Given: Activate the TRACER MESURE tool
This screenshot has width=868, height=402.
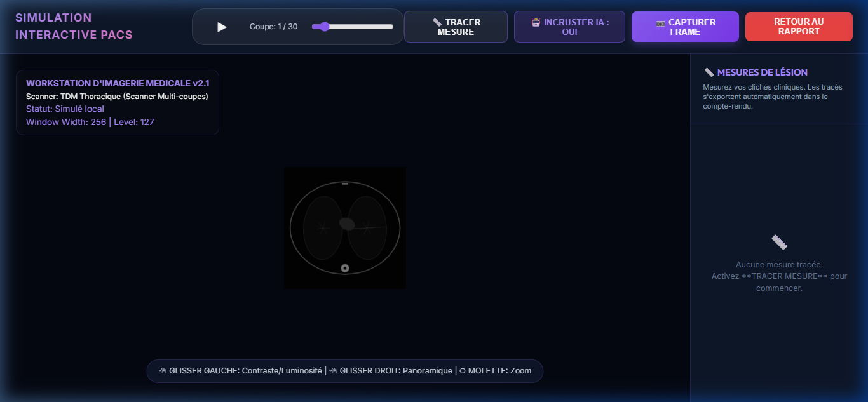Looking at the screenshot, I should [456, 27].
